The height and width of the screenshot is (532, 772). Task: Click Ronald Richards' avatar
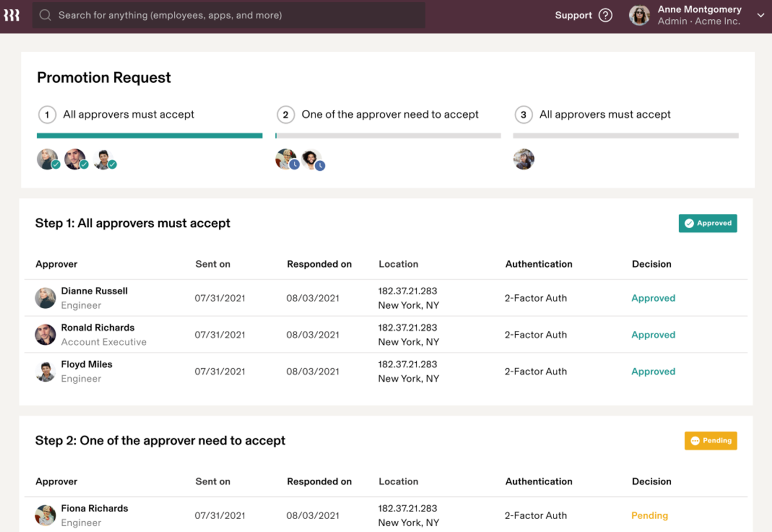45,334
